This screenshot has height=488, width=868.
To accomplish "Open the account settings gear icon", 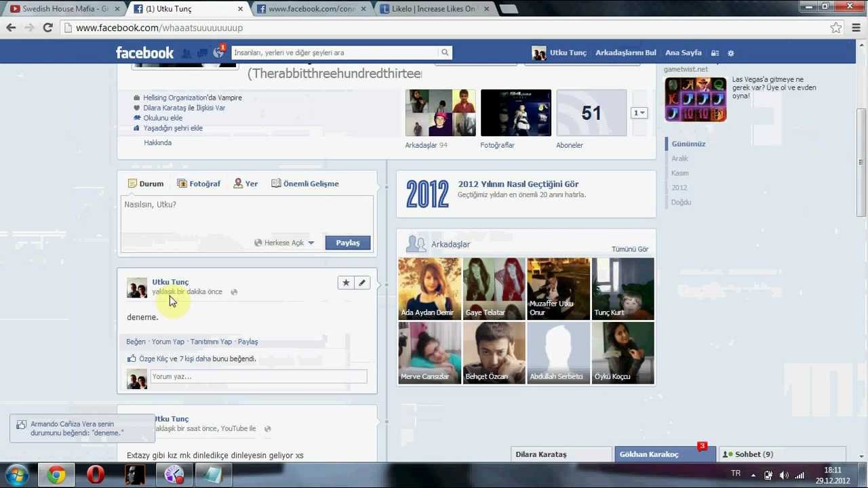I will (730, 53).
